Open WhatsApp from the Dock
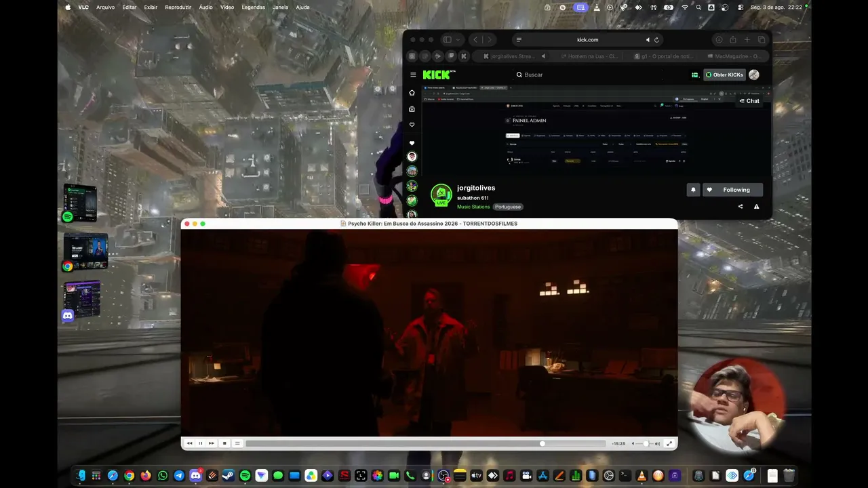The width and height of the screenshot is (868, 488). [163, 476]
